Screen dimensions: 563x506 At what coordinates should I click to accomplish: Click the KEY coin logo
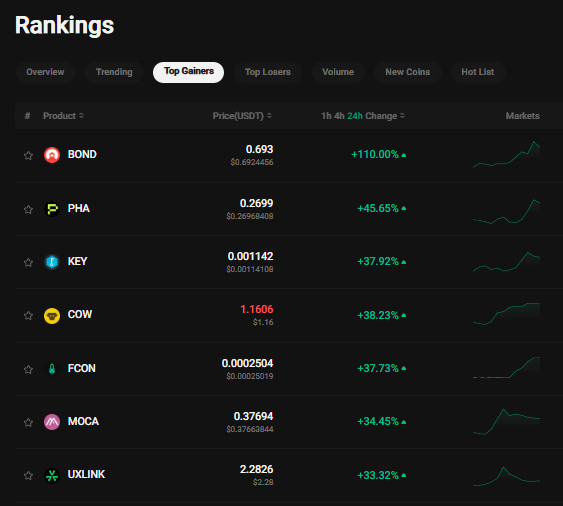point(52,262)
